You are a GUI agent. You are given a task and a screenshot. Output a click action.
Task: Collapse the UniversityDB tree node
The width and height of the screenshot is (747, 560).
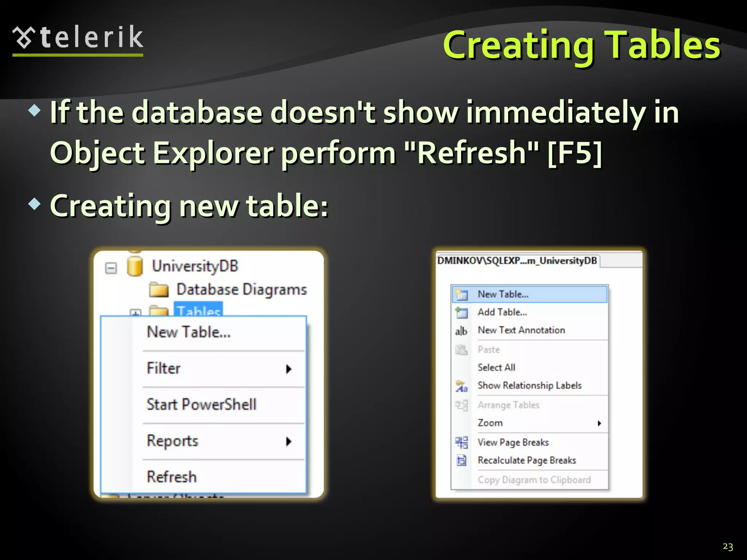[x=111, y=268]
